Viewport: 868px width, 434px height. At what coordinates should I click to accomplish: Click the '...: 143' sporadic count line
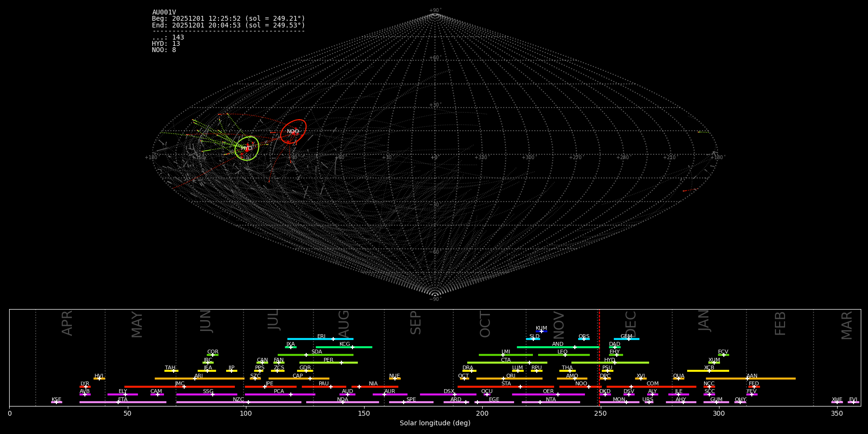(168, 38)
